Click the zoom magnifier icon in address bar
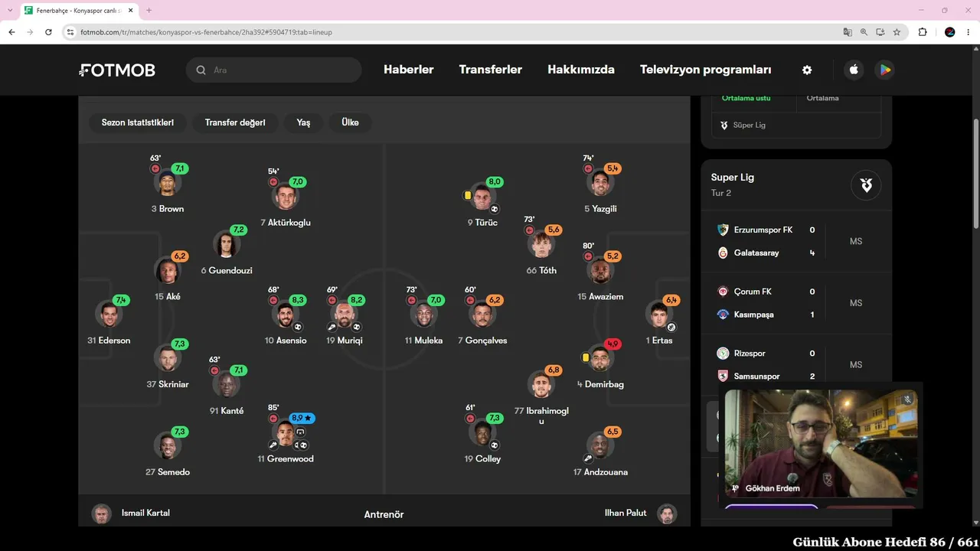 pos(864,32)
